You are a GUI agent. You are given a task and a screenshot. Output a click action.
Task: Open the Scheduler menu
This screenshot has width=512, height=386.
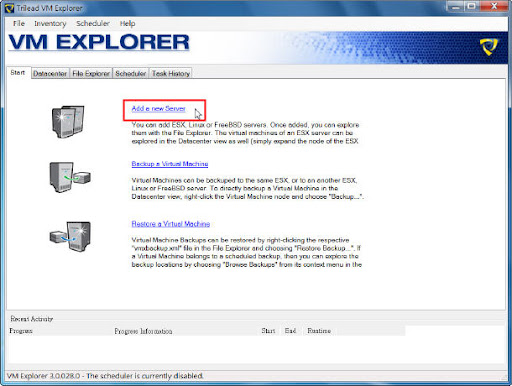pyautogui.click(x=93, y=23)
